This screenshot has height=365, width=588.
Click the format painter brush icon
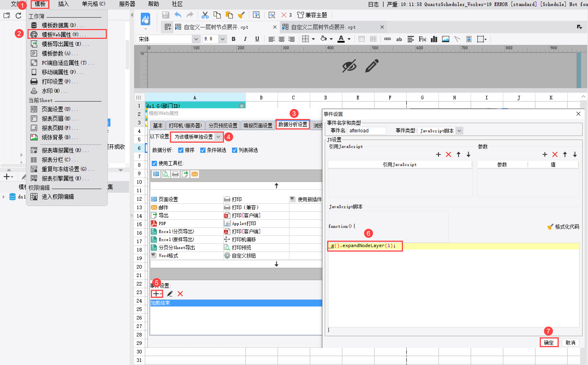point(241,15)
